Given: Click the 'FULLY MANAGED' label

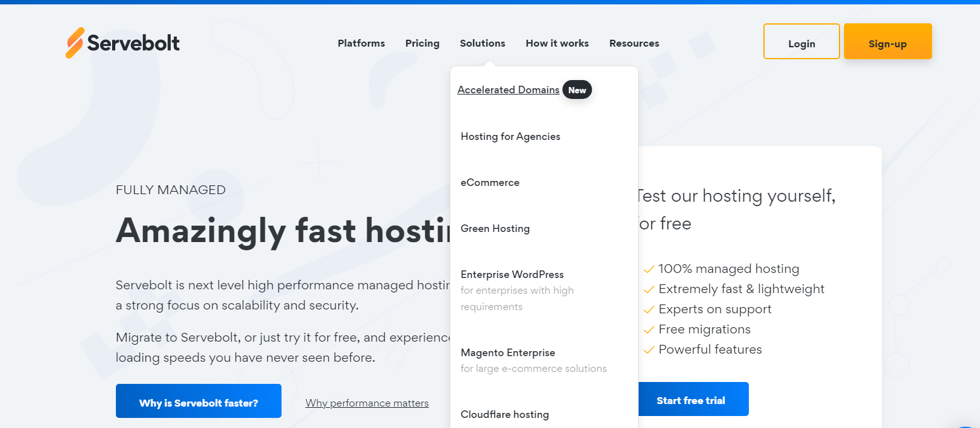Looking at the screenshot, I should click(171, 190).
